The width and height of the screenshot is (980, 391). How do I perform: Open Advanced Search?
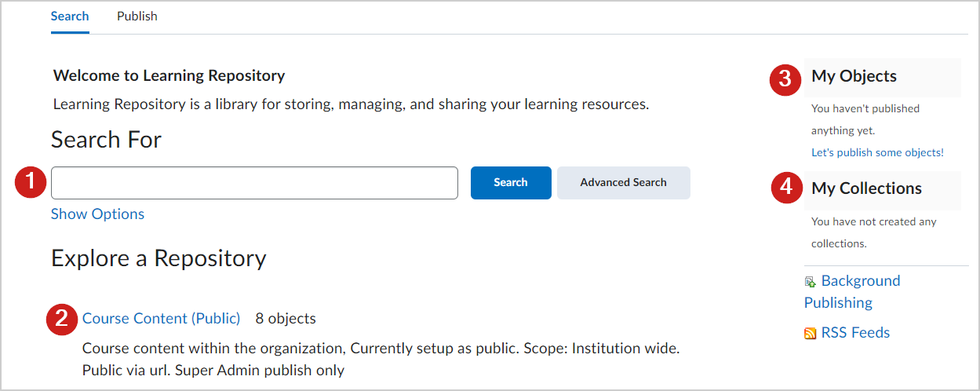coord(624,182)
